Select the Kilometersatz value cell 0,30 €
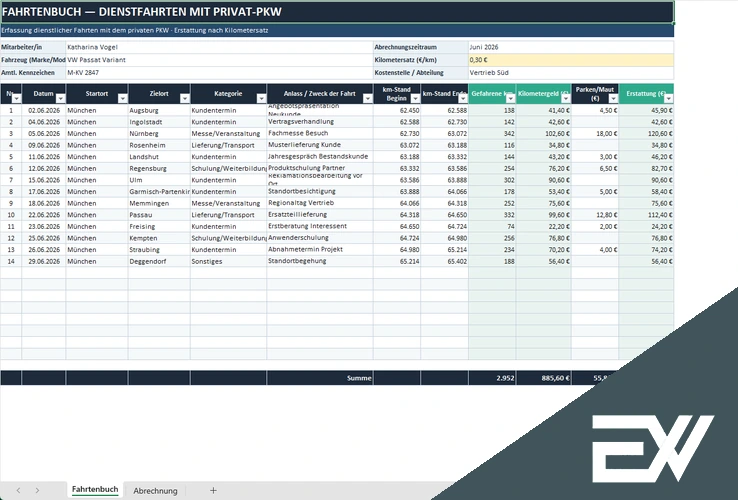Screen dimensions: 738x500 coord(571,60)
